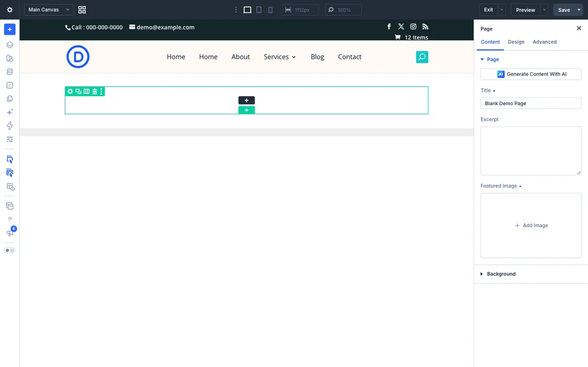
Task: Click the Facebook icon in header
Action: [389, 27]
